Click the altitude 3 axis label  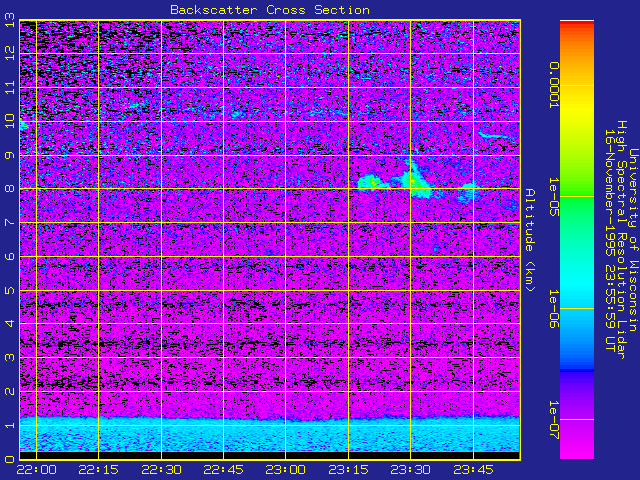[10, 358]
